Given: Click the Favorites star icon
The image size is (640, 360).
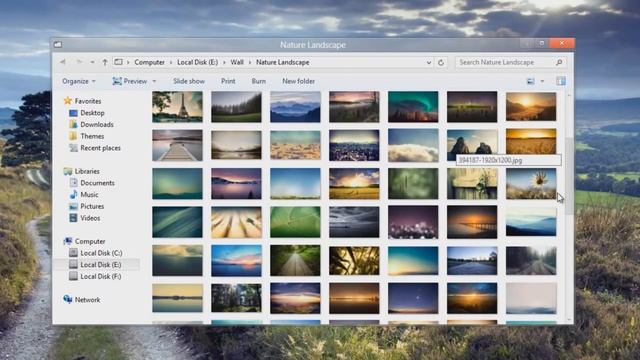Looking at the screenshot, I should pyautogui.click(x=68, y=100).
